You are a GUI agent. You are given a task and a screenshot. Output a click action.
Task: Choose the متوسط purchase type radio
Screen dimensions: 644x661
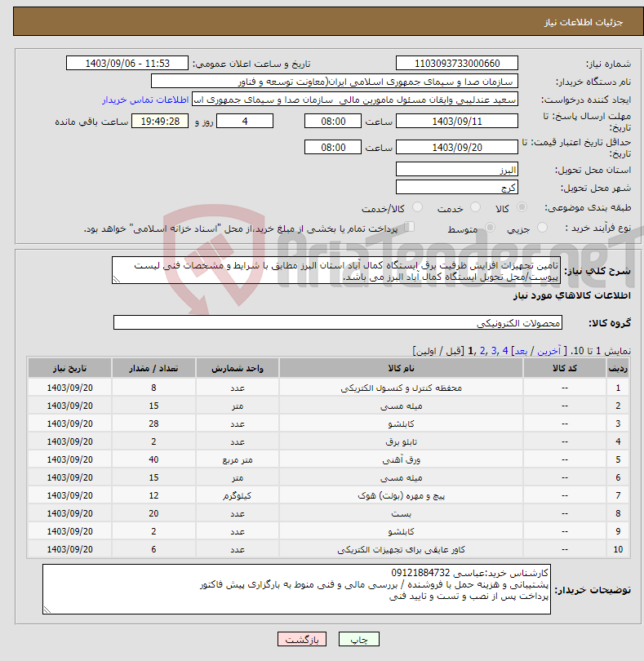[x=490, y=228]
